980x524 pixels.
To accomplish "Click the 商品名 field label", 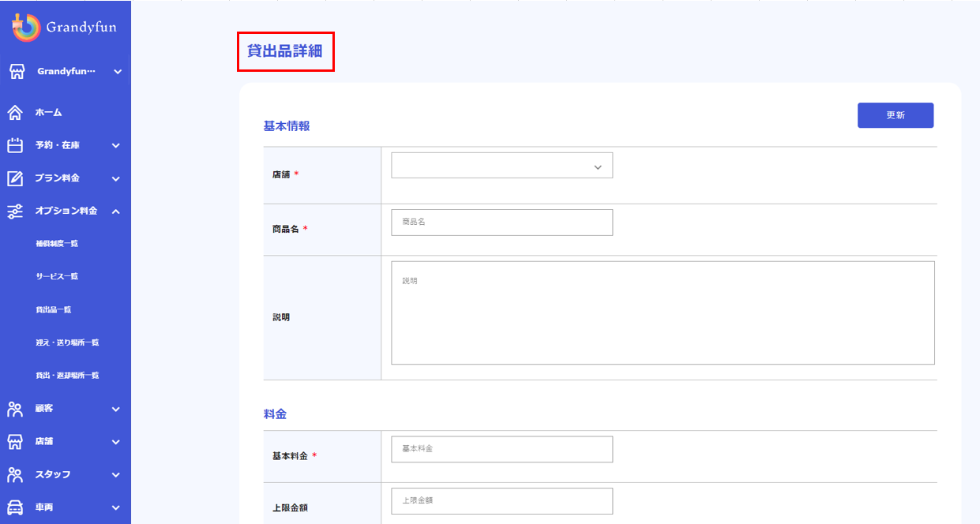I will pyautogui.click(x=286, y=229).
